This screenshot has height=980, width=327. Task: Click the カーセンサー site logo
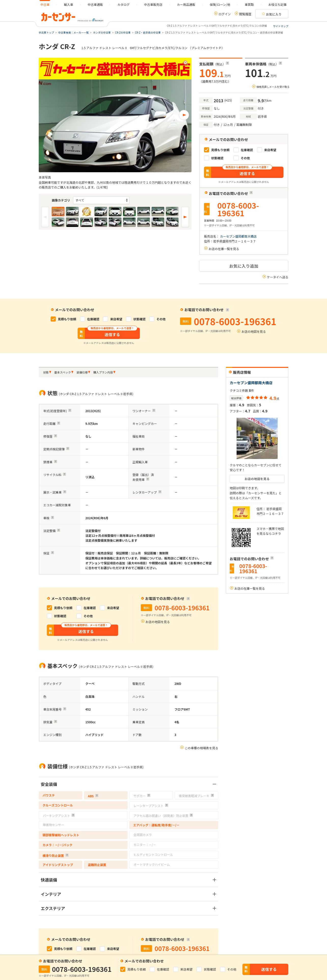58,17
